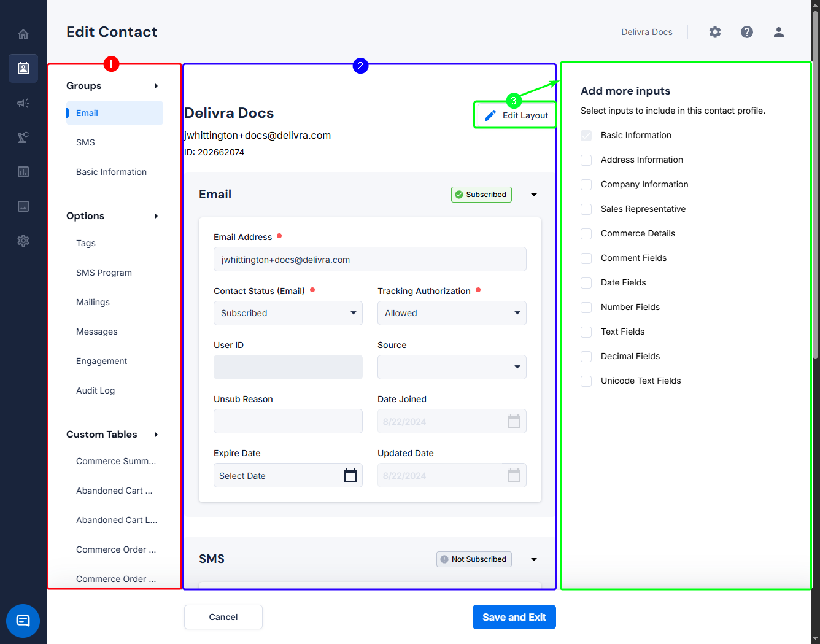Check the Decimal Fields checkbox
820x644 pixels.
[586, 357]
